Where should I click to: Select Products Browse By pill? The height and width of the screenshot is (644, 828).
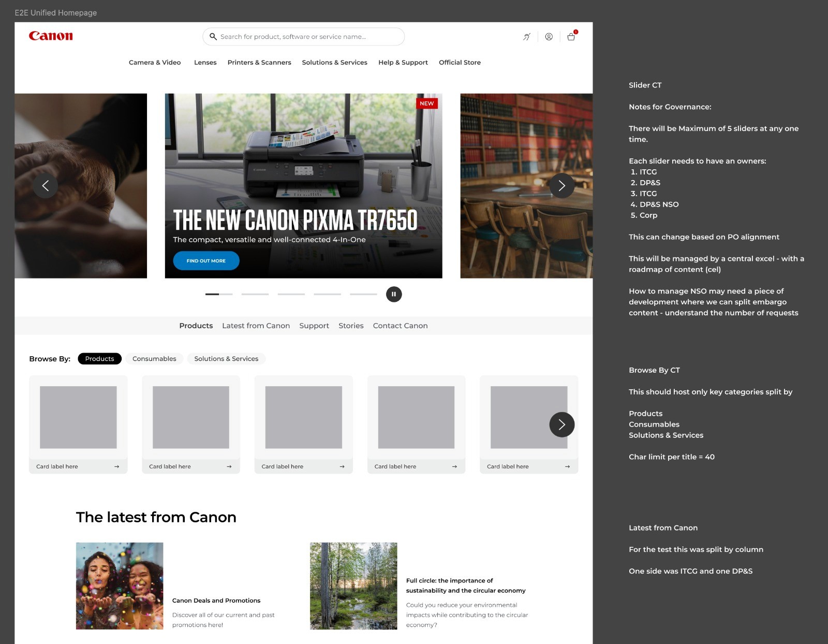coord(99,359)
